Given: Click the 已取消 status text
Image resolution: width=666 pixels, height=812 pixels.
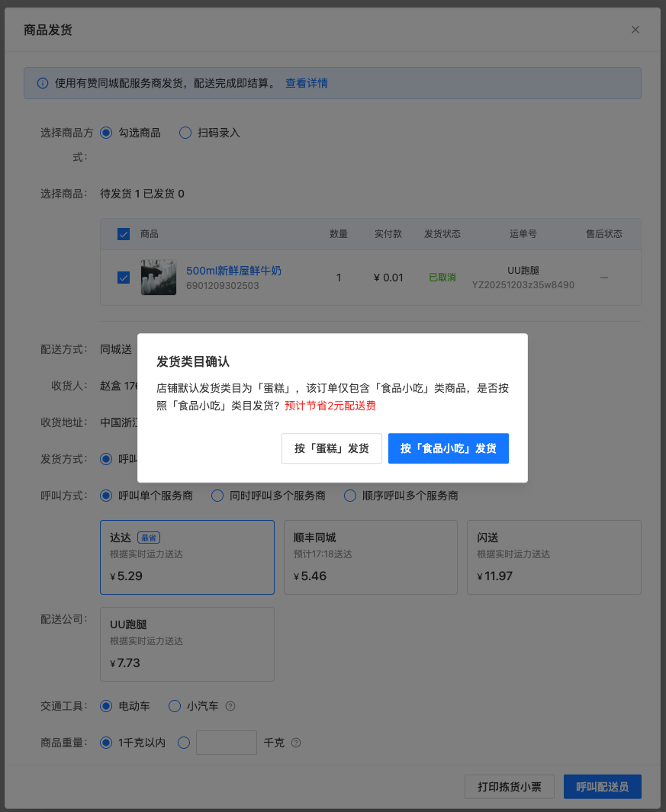Looking at the screenshot, I should point(442,278).
